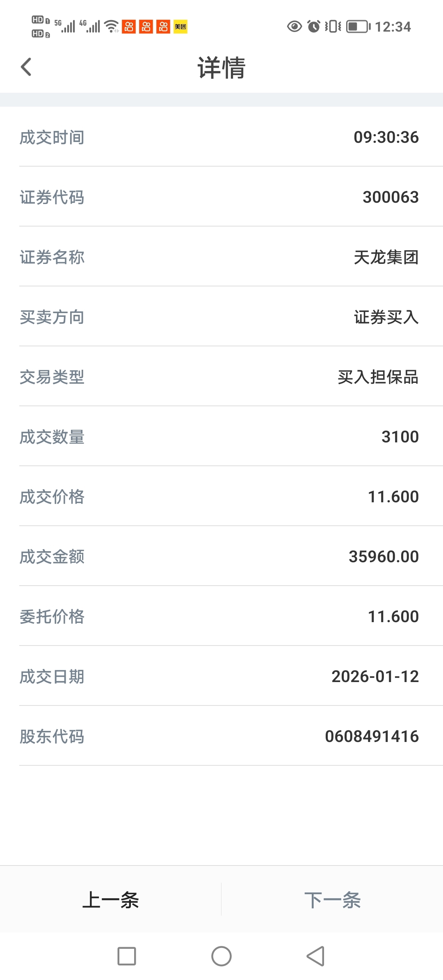Tap the battery indicator icon
Image resolution: width=443 pixels, height=980 pixels.
tap(358, 27)
